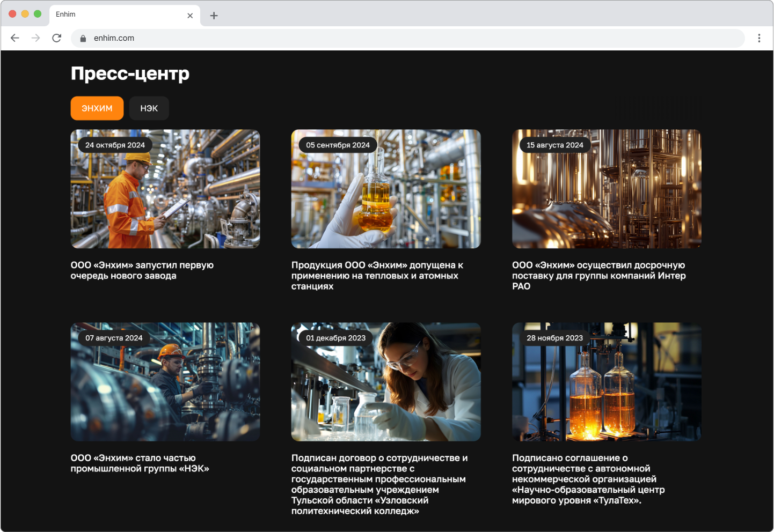Reload the enhim.com page

pos(56,38)
